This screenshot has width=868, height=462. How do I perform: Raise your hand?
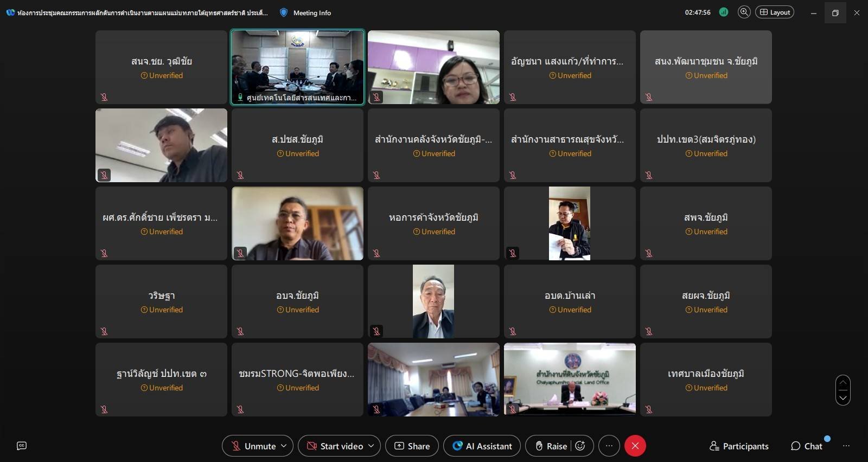click(x=551, y=446)
